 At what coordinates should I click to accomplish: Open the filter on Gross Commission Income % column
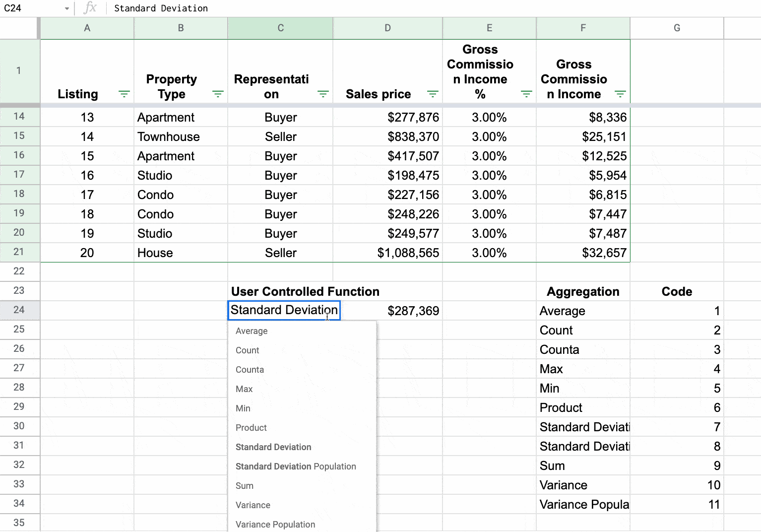(x=526, y=94)
